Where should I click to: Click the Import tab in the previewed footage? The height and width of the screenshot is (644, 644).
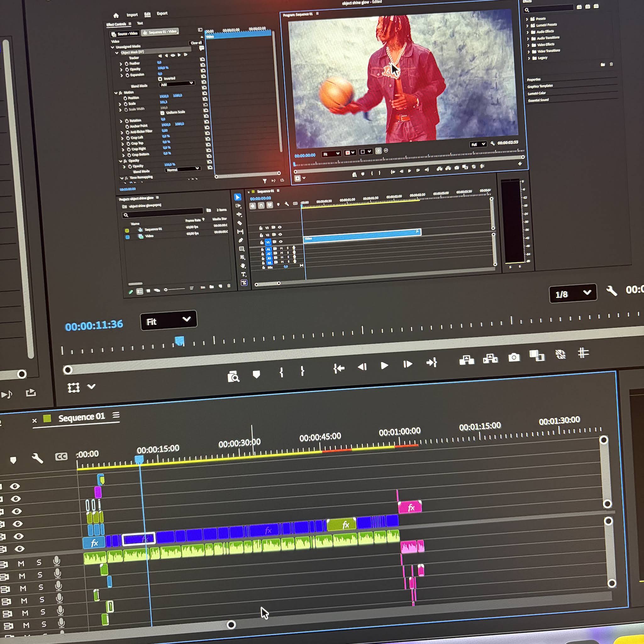tap(132, 15)
